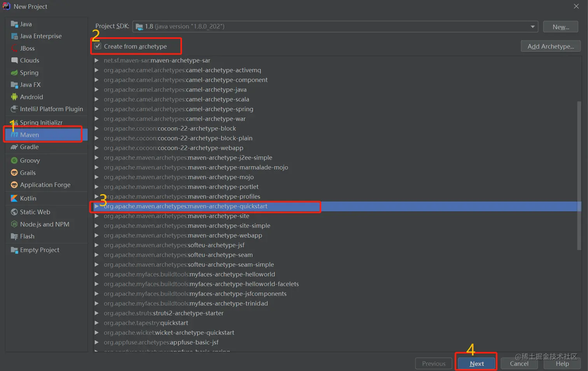Select maven-archetype-site-simple row

pyautogui.click(x=337, y=225)
